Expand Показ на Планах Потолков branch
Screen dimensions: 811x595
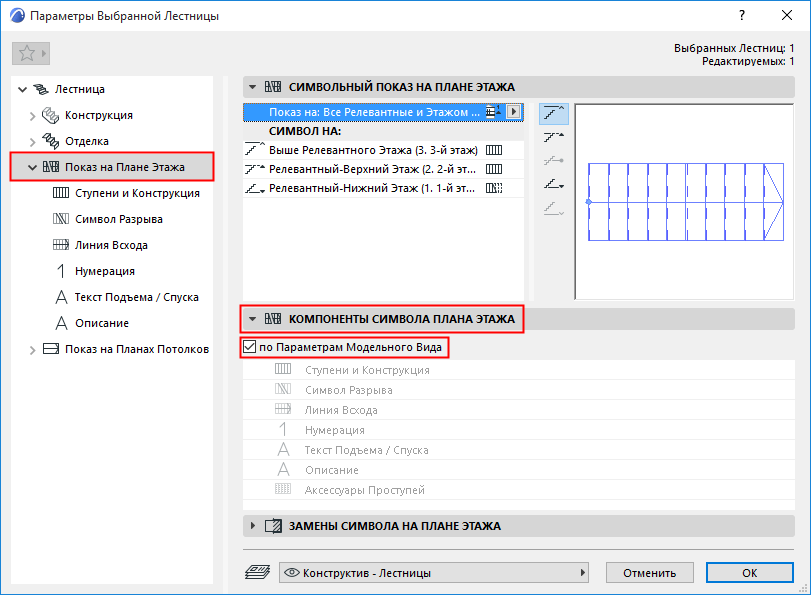point(33,350)
